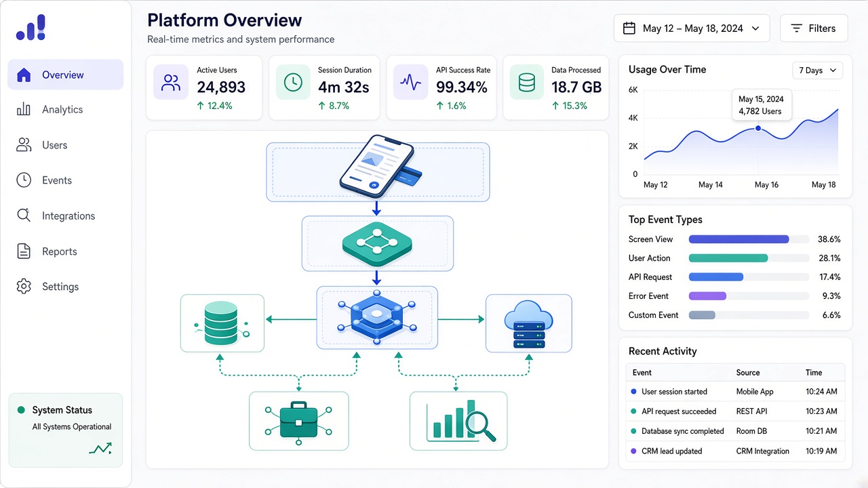
Task: Click the Integrations magnifier icon
Action: [x=24, y=216]
